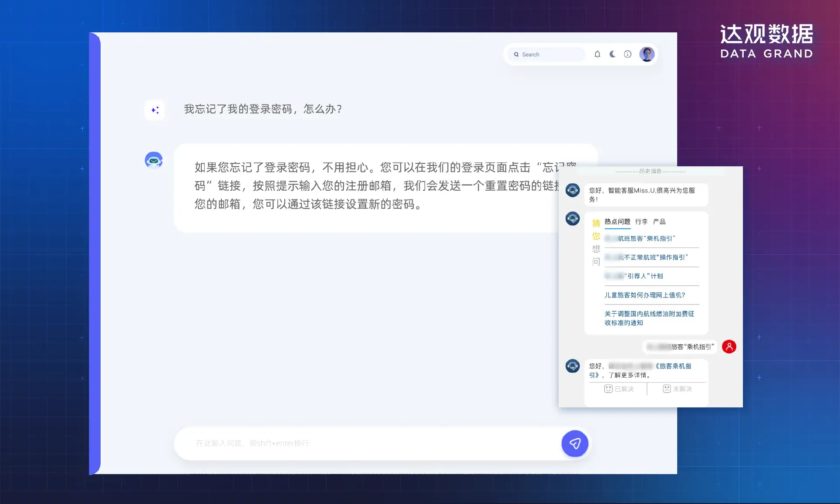Click the red user avatar icon
The image size is (840, 504).
click(x=729, y=346)
